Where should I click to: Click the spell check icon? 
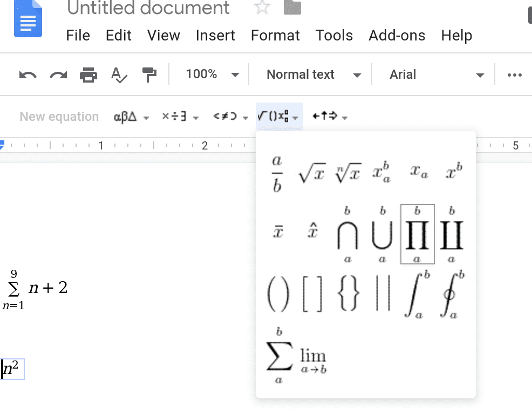pos(119,75)
